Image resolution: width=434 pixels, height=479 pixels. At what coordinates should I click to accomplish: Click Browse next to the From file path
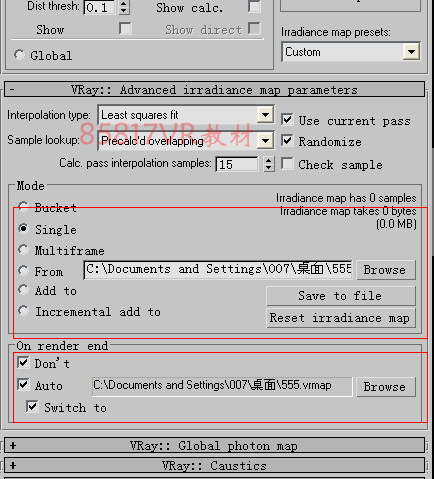[386, 270]
